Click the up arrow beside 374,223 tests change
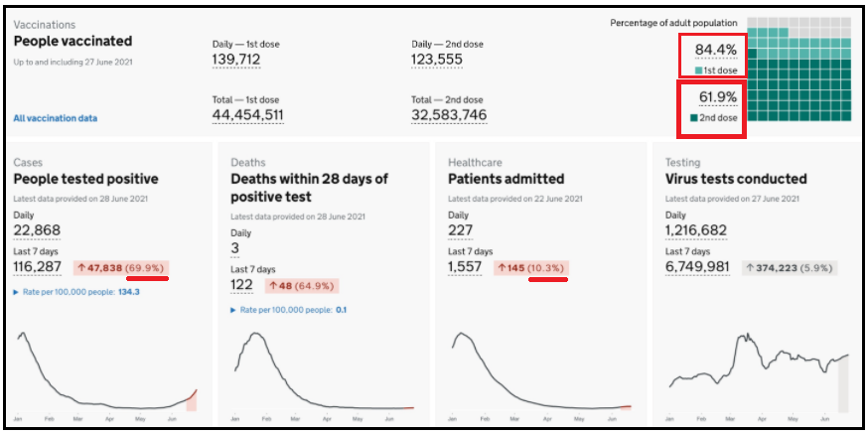 [750, 268]
